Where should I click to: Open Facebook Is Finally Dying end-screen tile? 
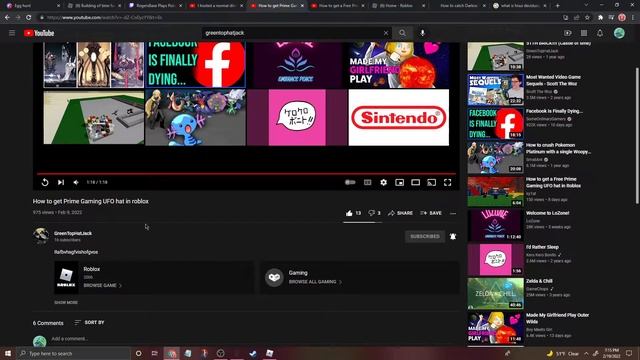pyautogui.click(x=196, y=64)
